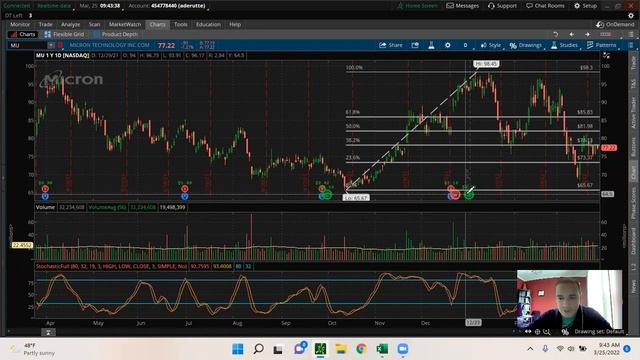Click the red 77.22 price bubble

(x=609, y=147)
